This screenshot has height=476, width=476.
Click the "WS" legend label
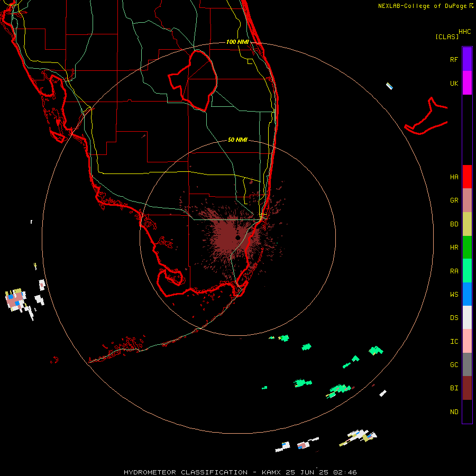pyautogui.click(x=454, y=294)
